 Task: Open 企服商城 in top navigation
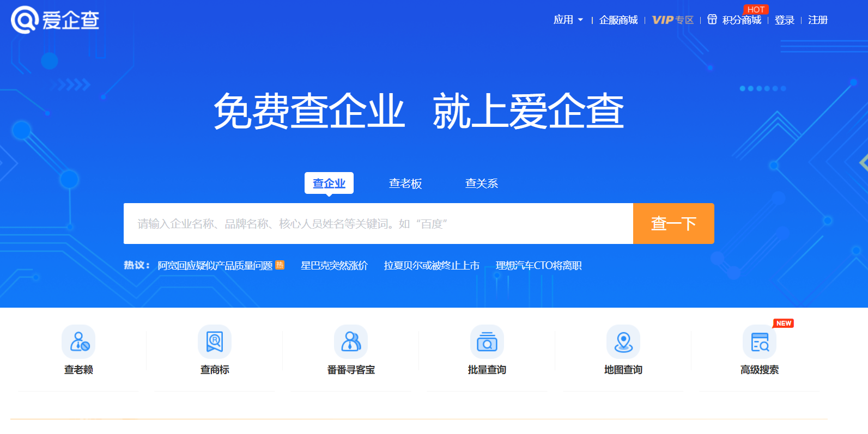click(x=618, y=20)
